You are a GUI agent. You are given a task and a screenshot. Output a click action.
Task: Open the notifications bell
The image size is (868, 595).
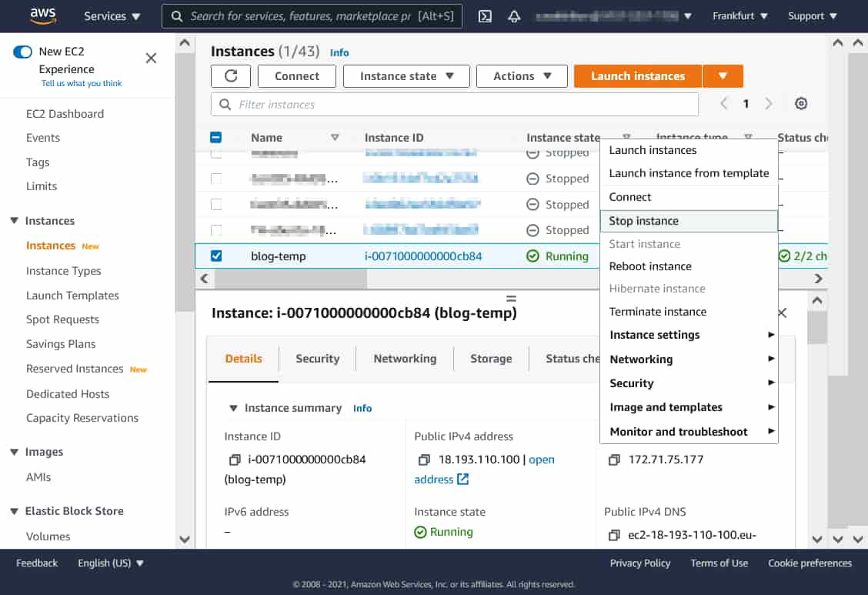[x=513, y=15]
